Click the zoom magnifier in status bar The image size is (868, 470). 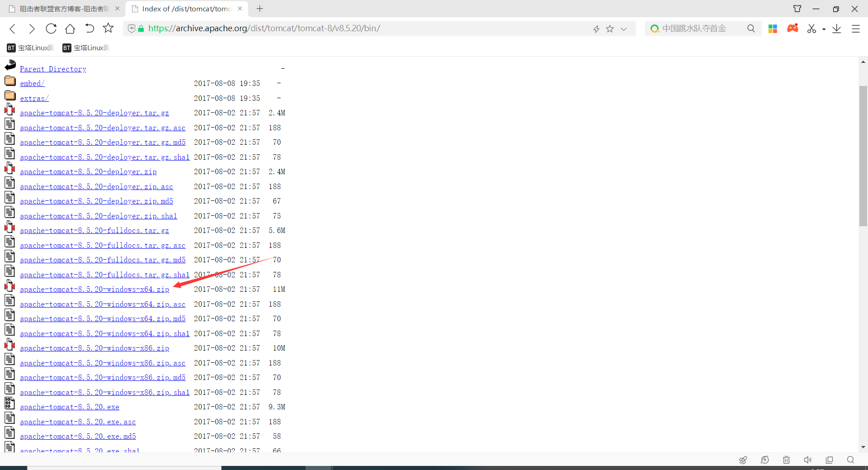850,460
